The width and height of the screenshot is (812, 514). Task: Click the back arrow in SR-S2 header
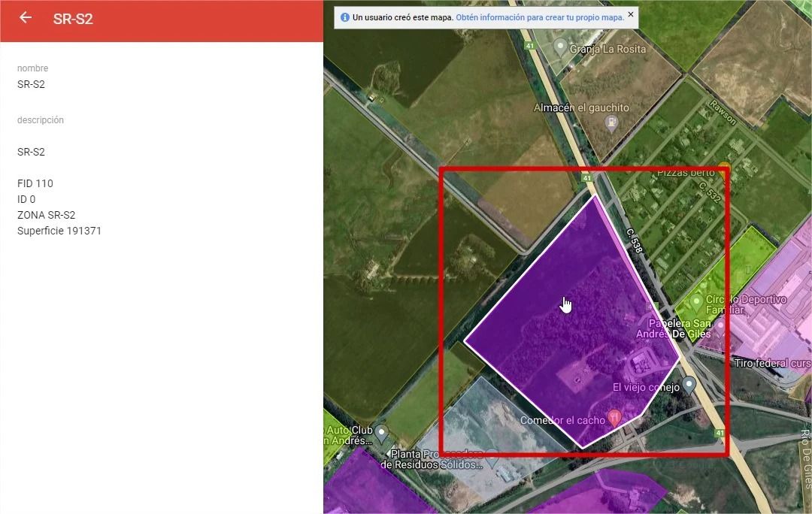point(26,18)
